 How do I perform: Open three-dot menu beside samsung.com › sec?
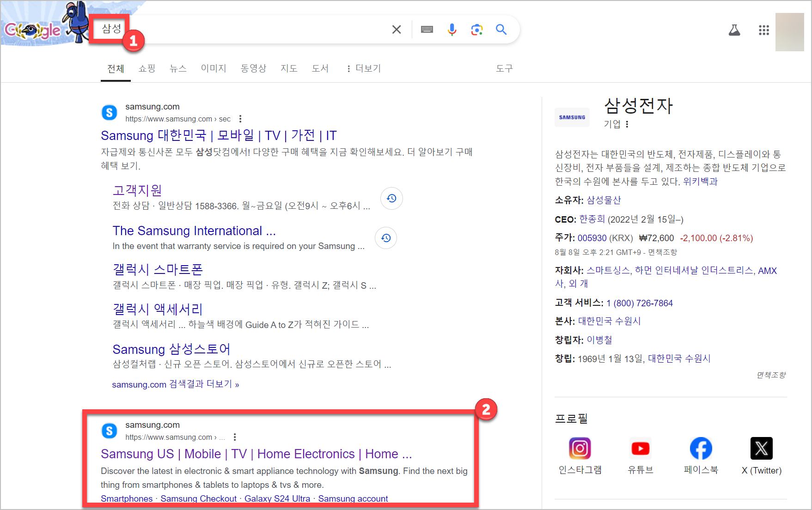240,119
